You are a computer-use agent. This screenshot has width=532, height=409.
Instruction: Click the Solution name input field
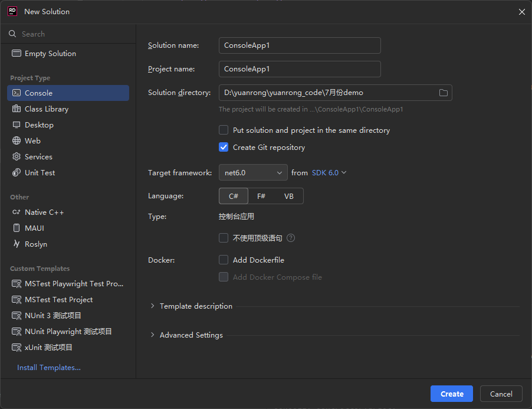click(x=300, y=45)
